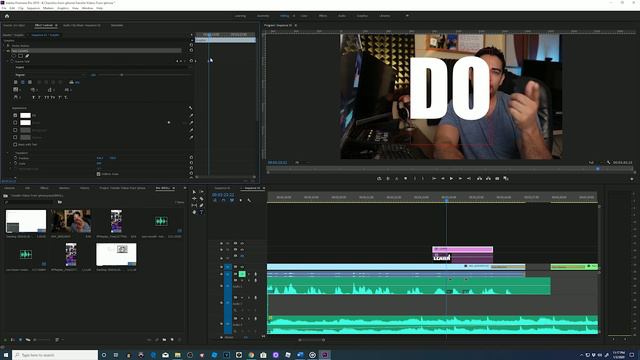The width and height of the screenshot is (640, 360).
Task: Enable the Shadow checkbox
Action: tap(15, 138)
